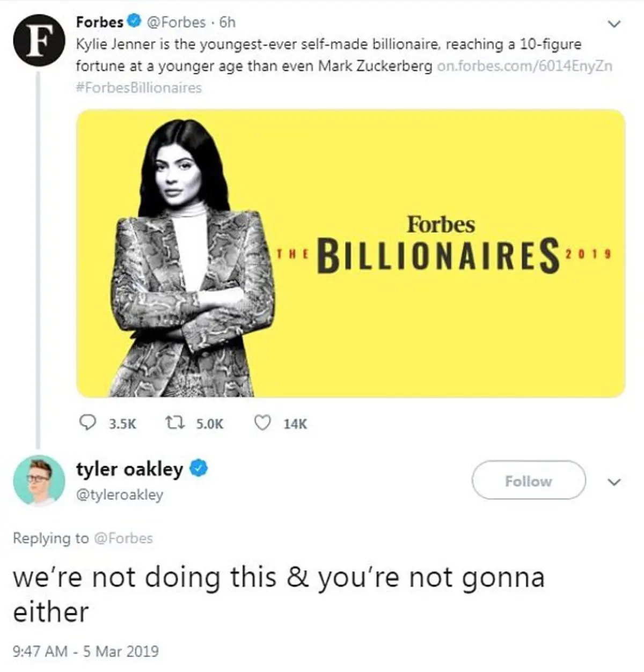The image size is (644, 672).
Task: Open the @Forbes handle in tweet header
Action: 176,22
